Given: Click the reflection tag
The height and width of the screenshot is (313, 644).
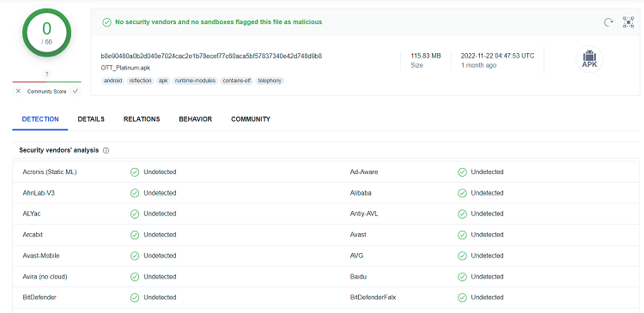Looking at the screenshot, I should [x=140, y=81].
